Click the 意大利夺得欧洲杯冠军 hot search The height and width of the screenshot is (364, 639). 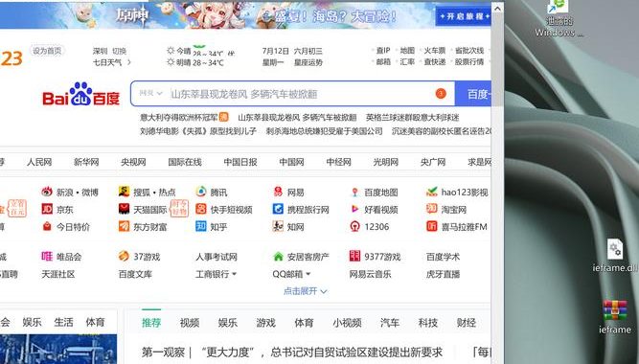(x=179, y=118)
